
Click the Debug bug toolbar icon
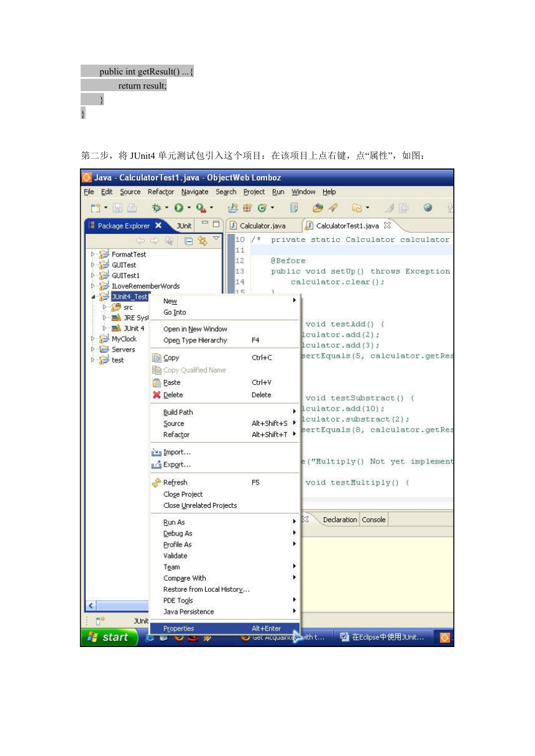point(156,209)
